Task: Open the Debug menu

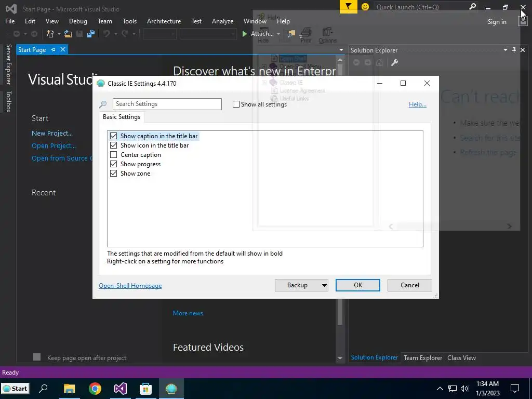Action: click(78, 21)
